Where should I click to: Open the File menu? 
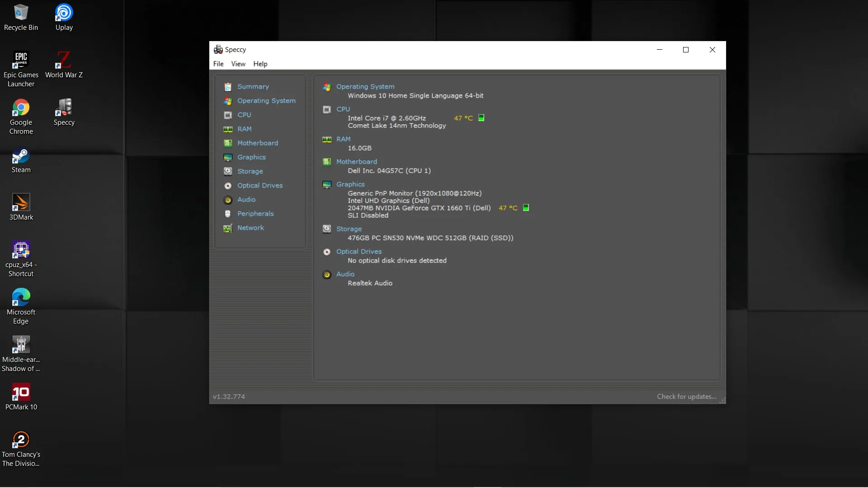pyautogui.click(x=218, y=64)
